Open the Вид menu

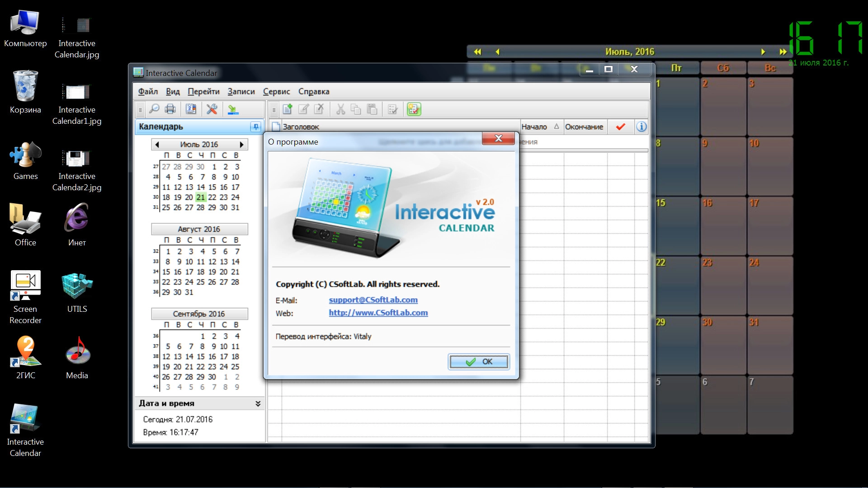tap(173, 91)
